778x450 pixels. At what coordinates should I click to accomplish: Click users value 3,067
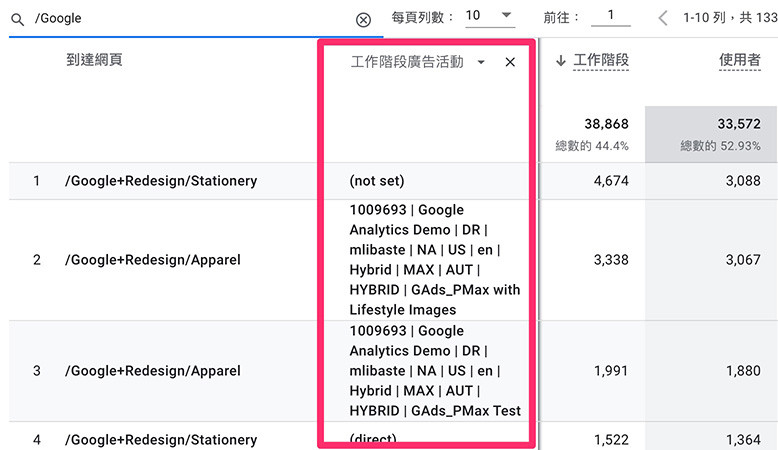pyautogui.click(x=743, y=260)
